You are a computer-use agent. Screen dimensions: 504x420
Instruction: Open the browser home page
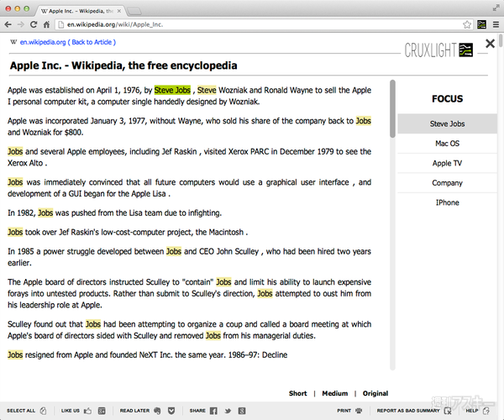46,24
